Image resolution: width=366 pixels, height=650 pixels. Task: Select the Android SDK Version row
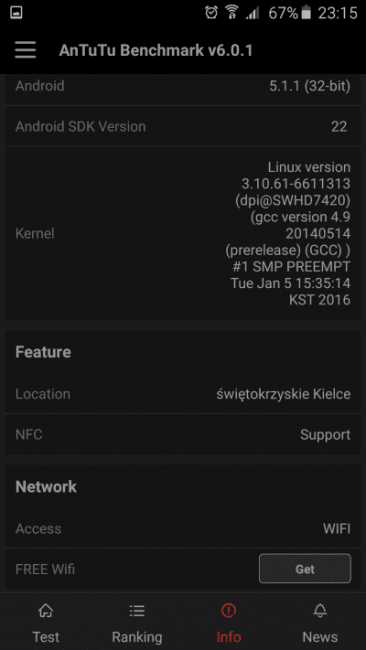(183, 126)
